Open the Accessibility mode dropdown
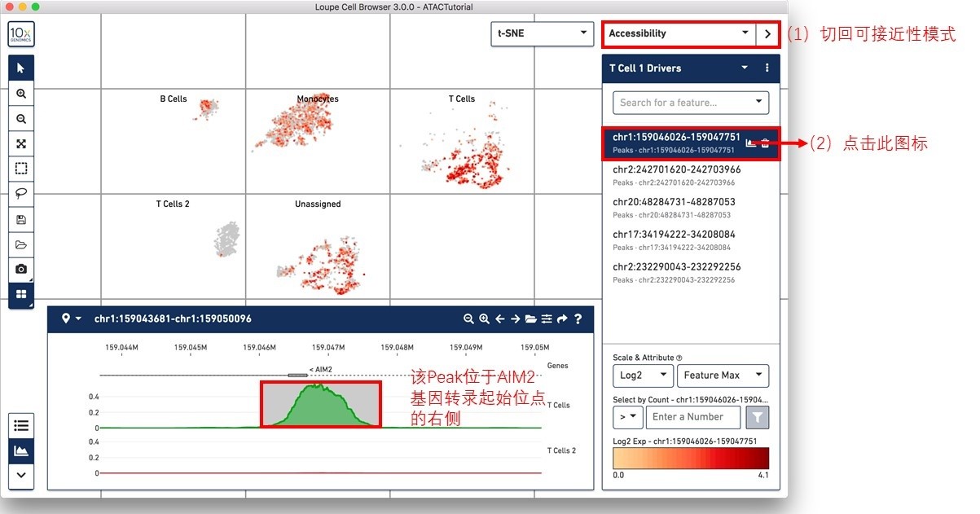Screen dimensions: 980x514 click(679, 33)
